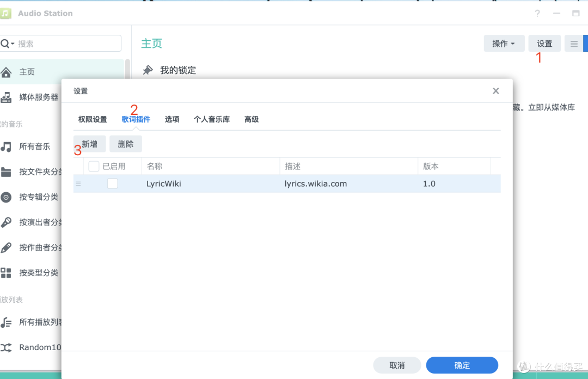Confirm with the 确定 button

click(x=462, y=365)
